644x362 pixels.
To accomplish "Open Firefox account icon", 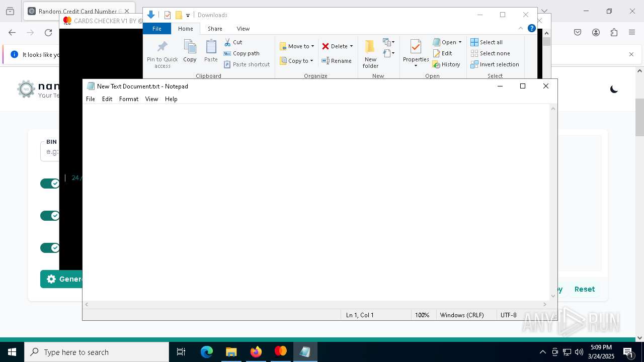I will 596,33.
